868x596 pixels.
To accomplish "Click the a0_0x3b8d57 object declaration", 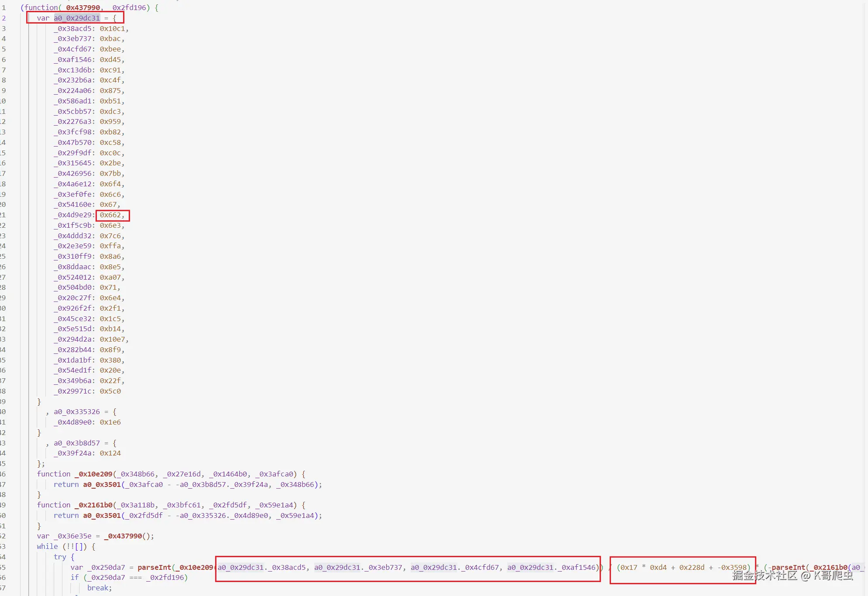I will [77, 443].
